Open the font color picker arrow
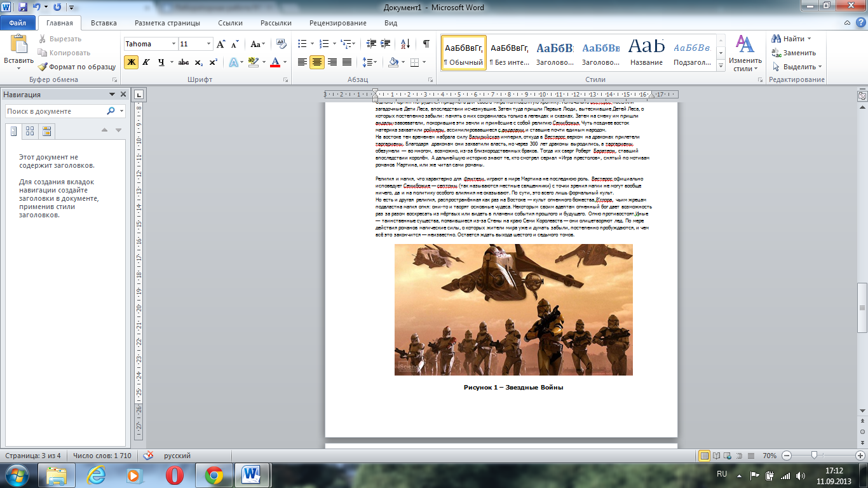Screen dimensions: 868x488 pyautogui.click(x=285, y=62)
